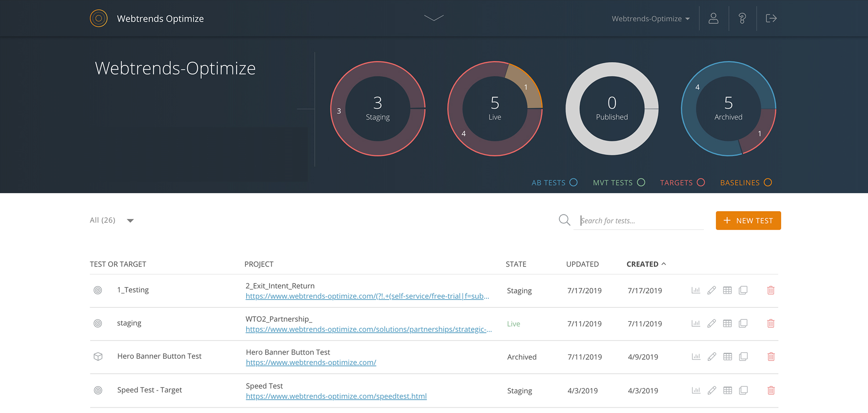Duplicate Speed Test - Target
The width and height of the screenshot is (868, 413).
point(743,391)
